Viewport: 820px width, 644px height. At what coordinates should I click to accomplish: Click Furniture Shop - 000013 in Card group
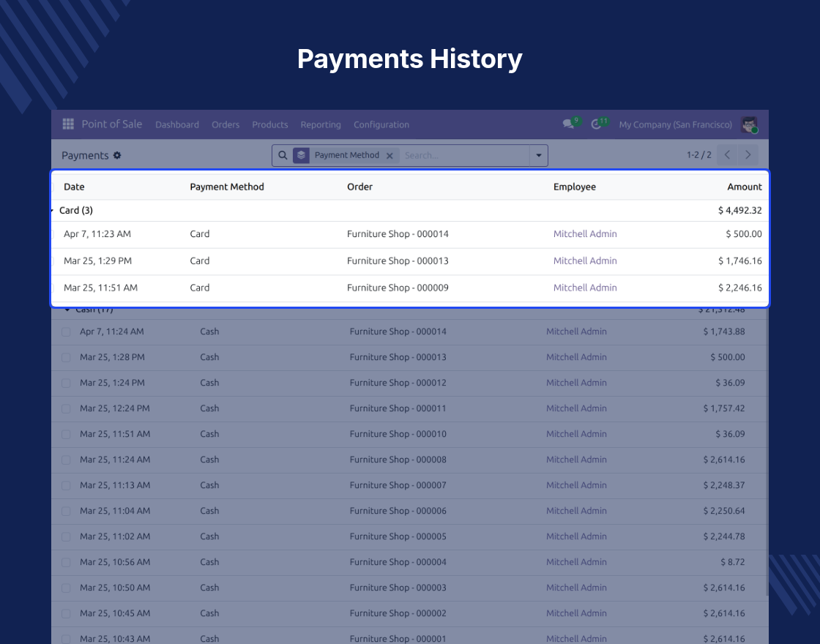coord(398,261)
